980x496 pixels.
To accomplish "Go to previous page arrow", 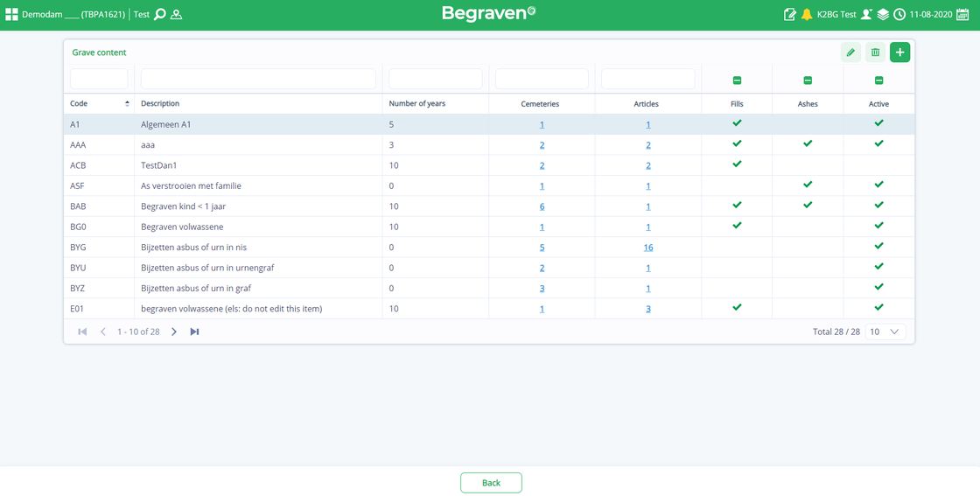I will 103,332.
